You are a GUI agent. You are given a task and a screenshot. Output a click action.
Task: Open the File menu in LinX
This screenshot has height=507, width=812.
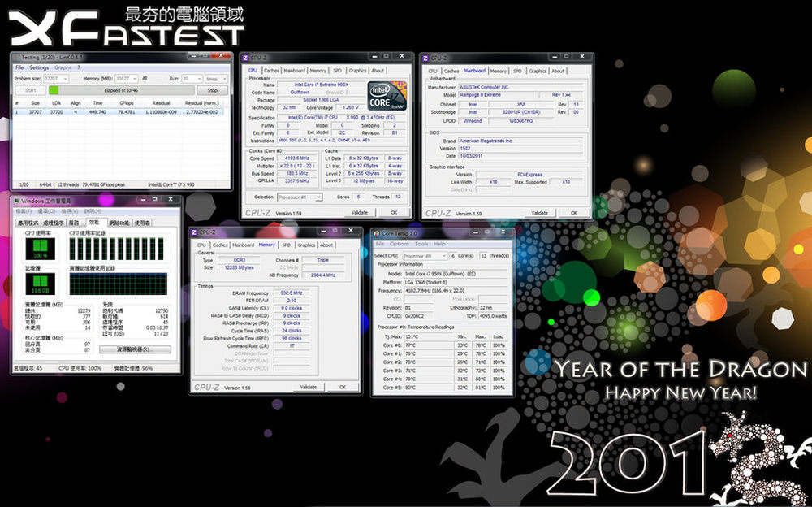19,68
